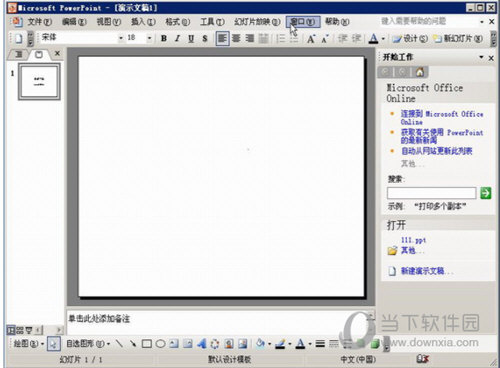Open the 自选图形 (AutoShapes) dropdown

[88, 344]
